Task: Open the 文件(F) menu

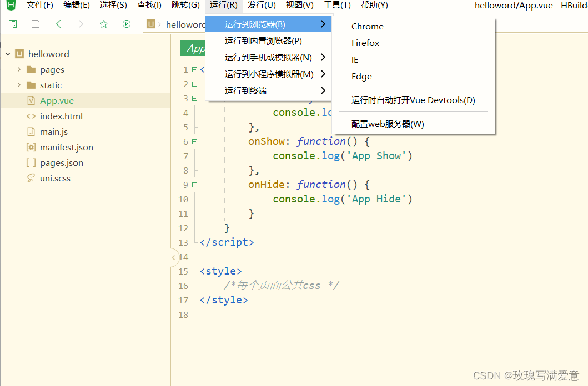Action: [40, 5]
